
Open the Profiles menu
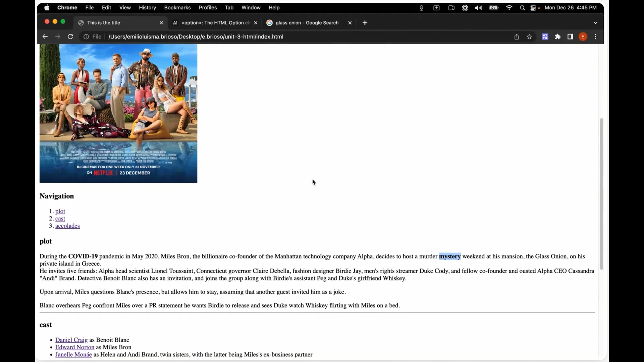point(208,7)
